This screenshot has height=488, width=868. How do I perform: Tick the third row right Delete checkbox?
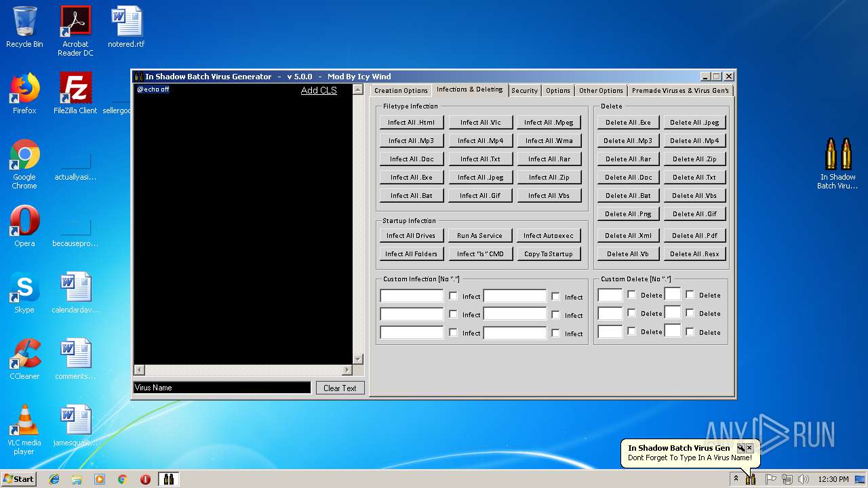(690, 331)
